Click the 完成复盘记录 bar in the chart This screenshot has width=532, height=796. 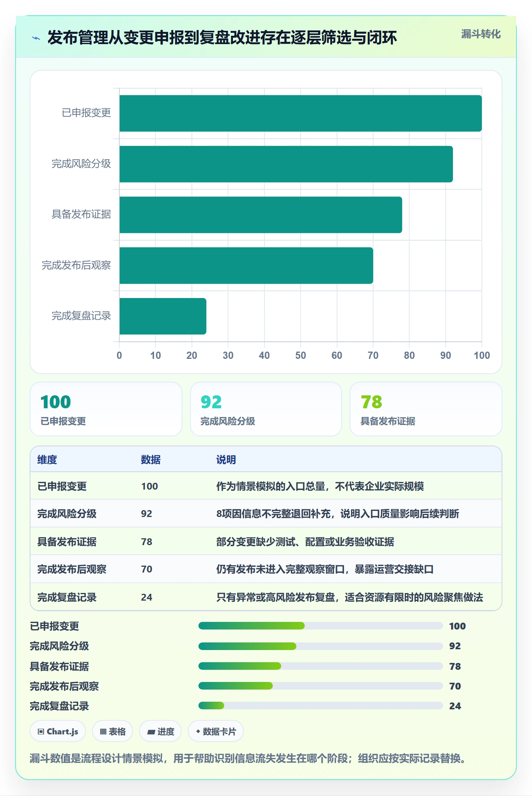[163, 316]
